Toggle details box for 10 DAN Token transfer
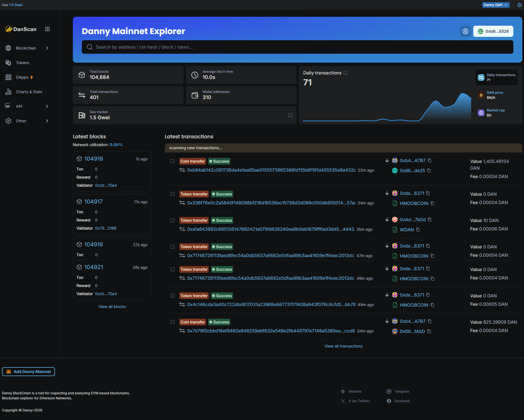This screenshot has height=420, width=524. point(173,220)
